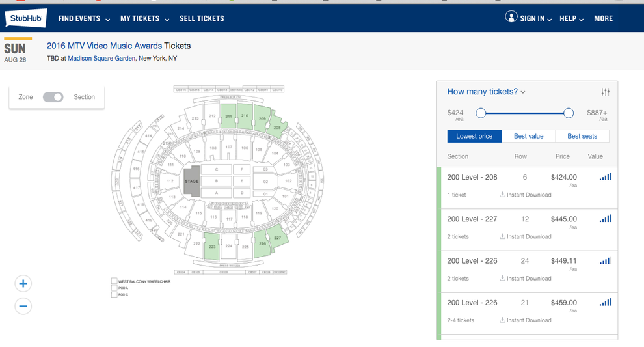Click value bars icon for $459.00 listing

click(605, 303)
